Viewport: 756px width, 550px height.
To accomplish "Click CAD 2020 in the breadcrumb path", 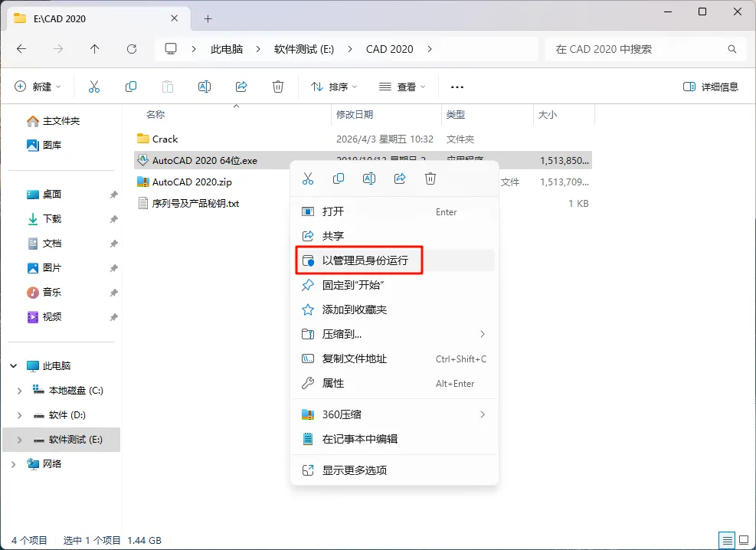I will coord(390,49).
